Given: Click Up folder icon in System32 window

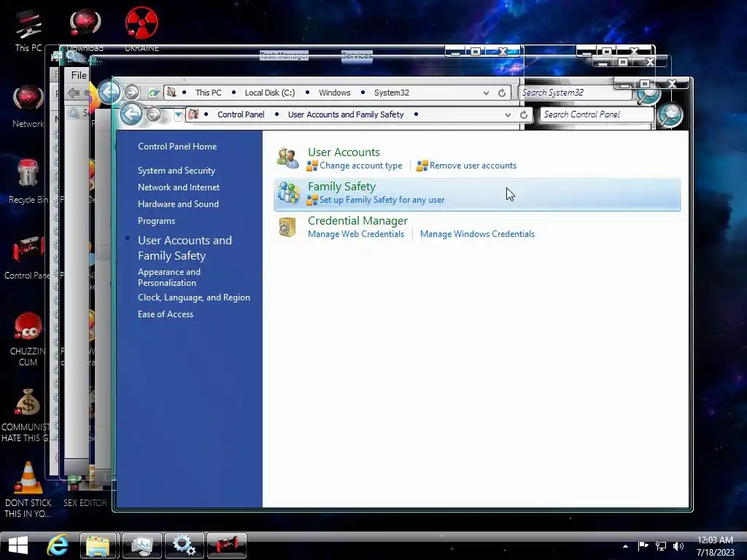Looking at the screenshot, I should pyautogui.click(x=153, y=93).
